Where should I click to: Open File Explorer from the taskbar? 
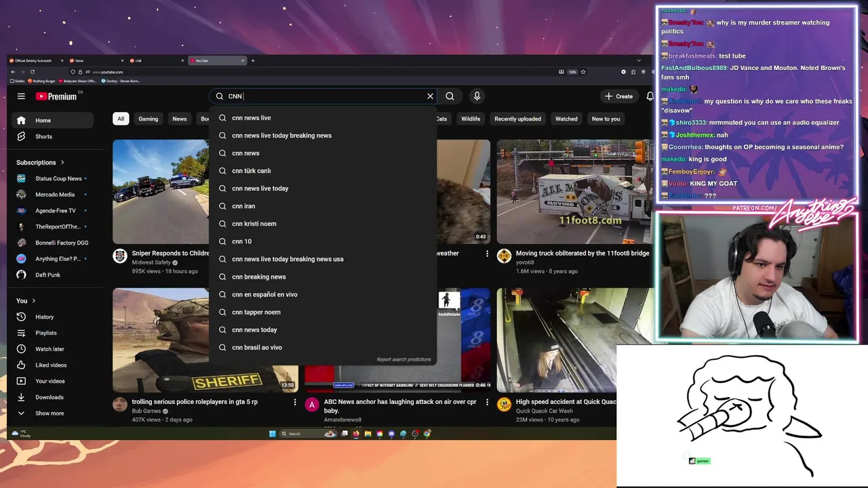point(368,434)
